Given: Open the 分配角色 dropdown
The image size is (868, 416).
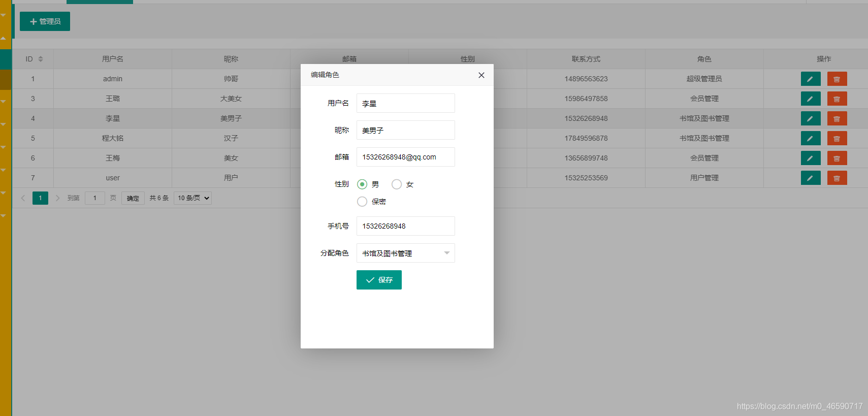Looking at the screenshot, I should (406, 253).
